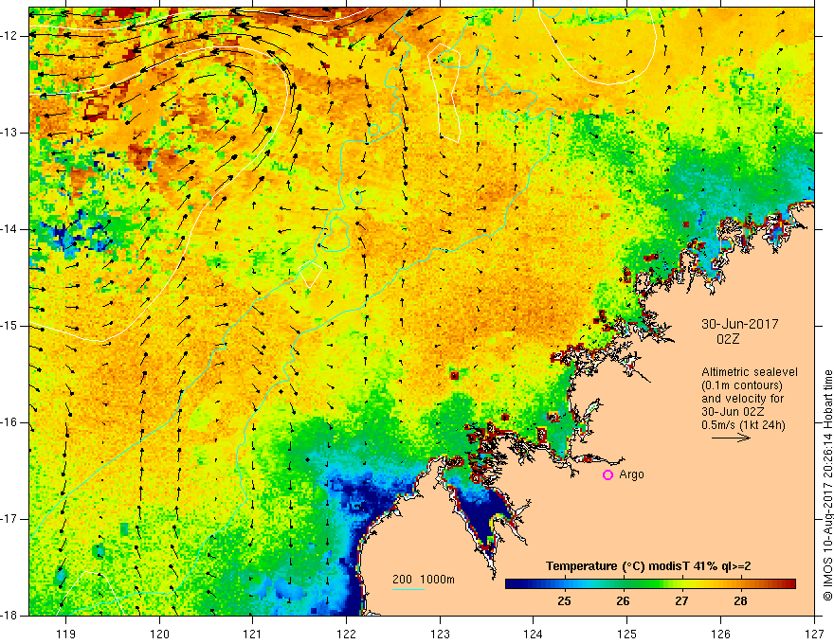Click the magenta Argo float circle marker
Image resolution: width=834 pixels, height=644 pixels.
(607, 475)
